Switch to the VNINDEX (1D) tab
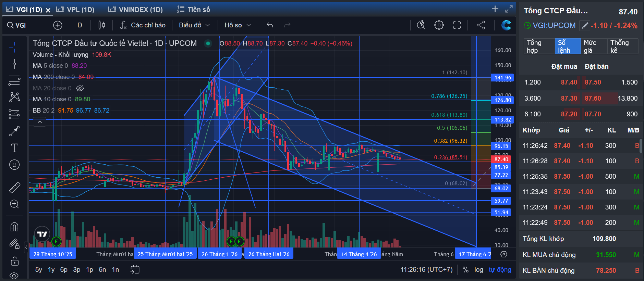 (x=136, y=10)
